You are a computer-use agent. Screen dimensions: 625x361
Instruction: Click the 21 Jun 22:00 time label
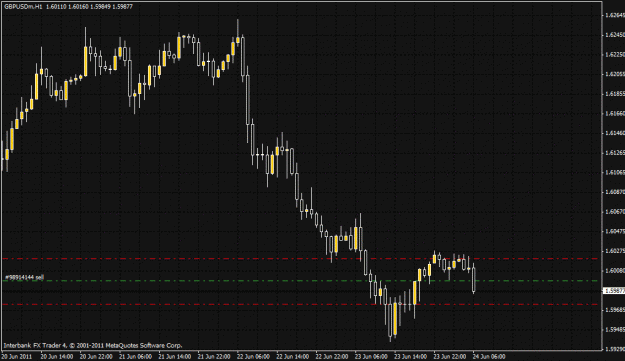[214, 356]
